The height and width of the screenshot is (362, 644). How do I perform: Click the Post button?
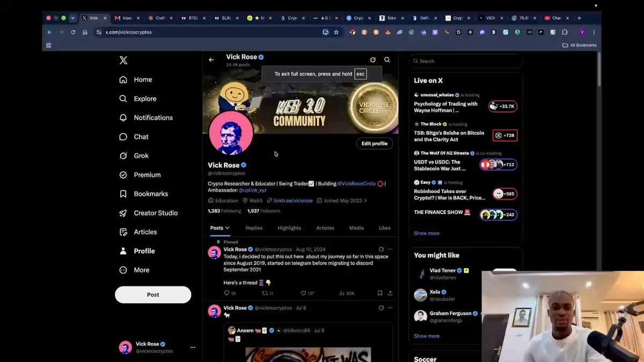[153, 294]
